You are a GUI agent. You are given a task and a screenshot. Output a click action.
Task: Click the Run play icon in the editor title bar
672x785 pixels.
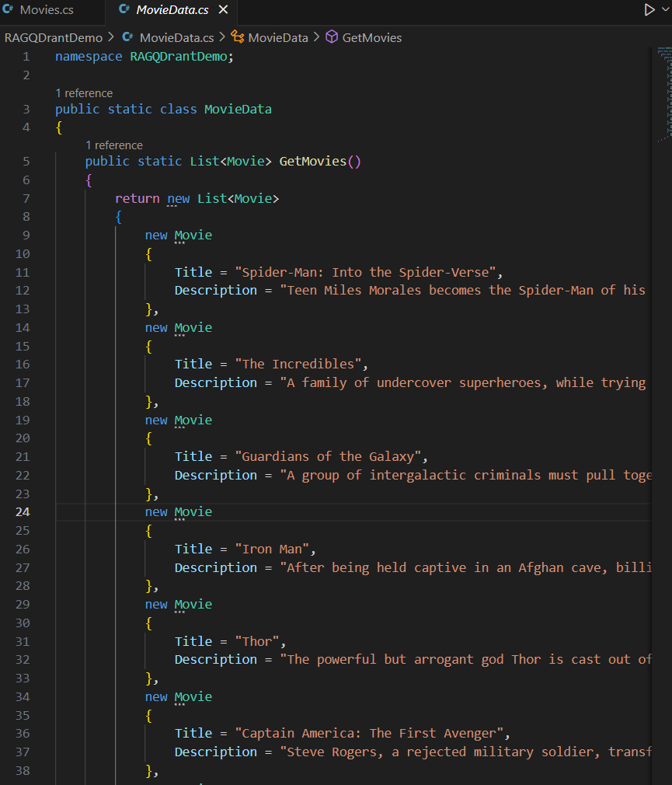649,10
